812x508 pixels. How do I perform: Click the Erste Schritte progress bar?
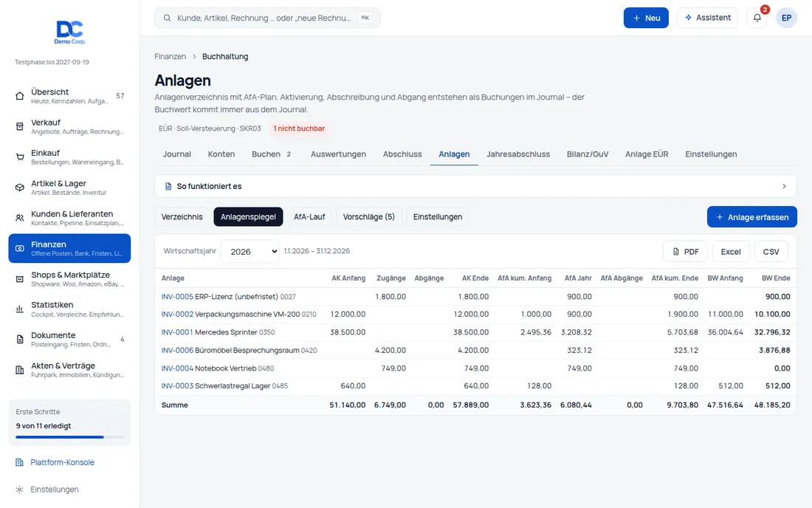pos(69,437)
